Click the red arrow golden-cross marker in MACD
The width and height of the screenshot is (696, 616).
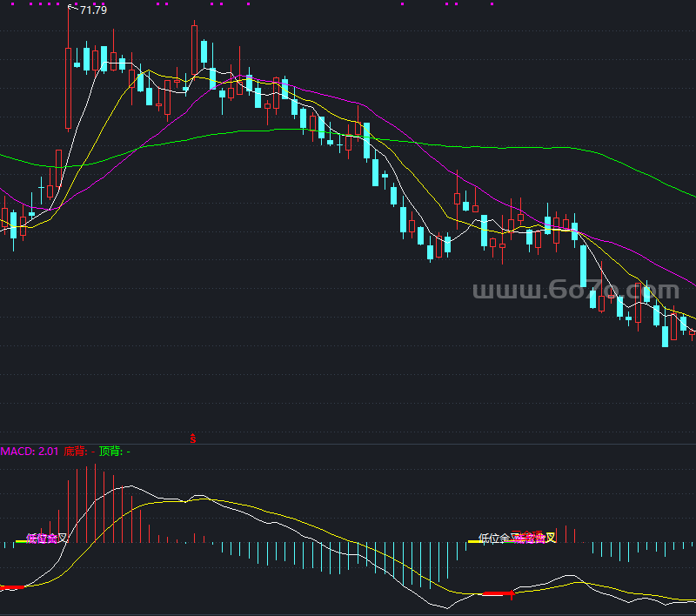(x=512, y=594)
